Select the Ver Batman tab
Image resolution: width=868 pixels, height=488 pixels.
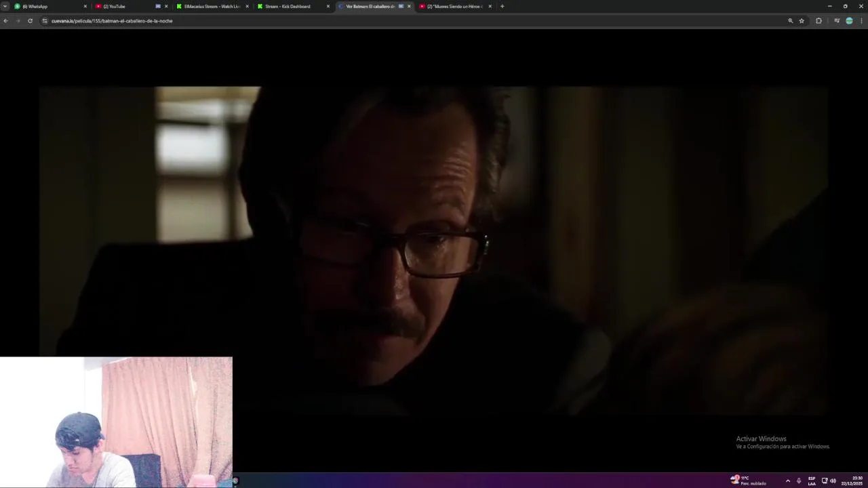[374, 6]
